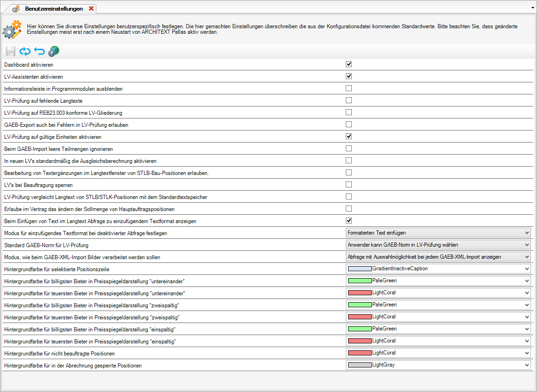This screenshot has width=537, height=392.
Task: Select the Benutzereinstellungen tab
Action: tap(54, 8)
